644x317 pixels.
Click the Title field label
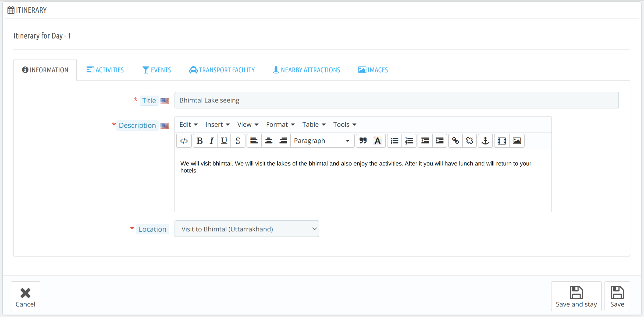click(149, 101)
